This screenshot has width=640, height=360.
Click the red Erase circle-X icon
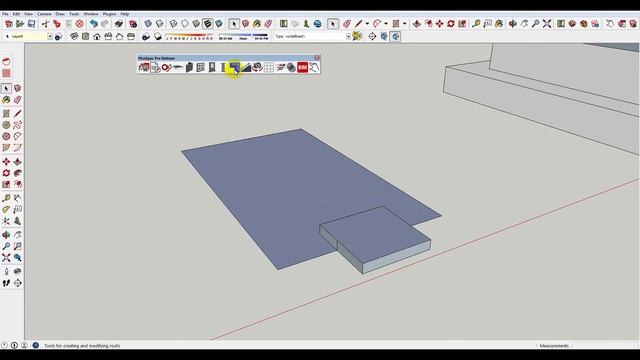click(80, 24)
